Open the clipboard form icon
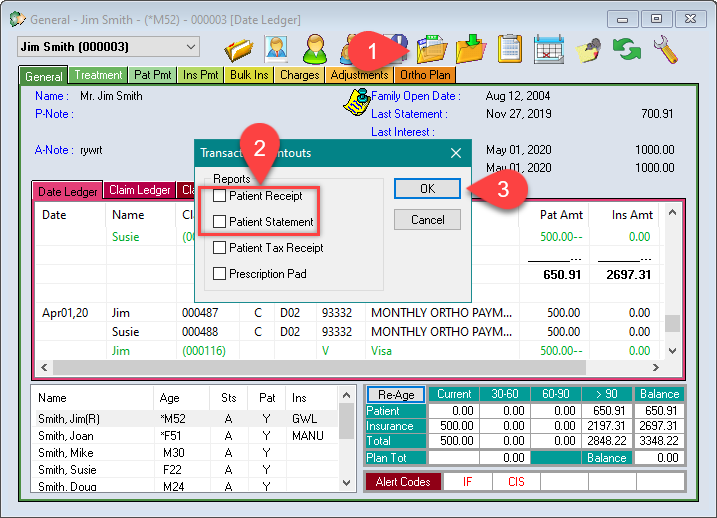 [510, 49]
